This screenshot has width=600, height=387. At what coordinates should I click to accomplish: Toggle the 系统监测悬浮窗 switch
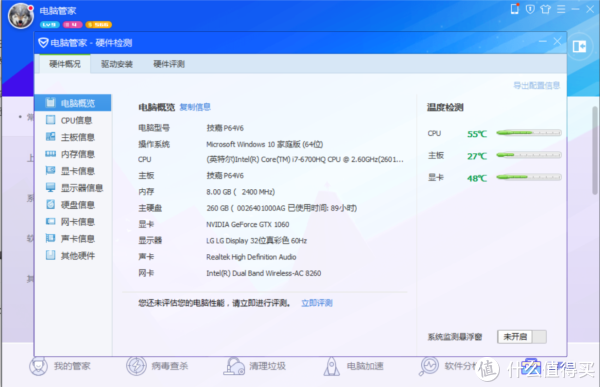tap(522, 337)
